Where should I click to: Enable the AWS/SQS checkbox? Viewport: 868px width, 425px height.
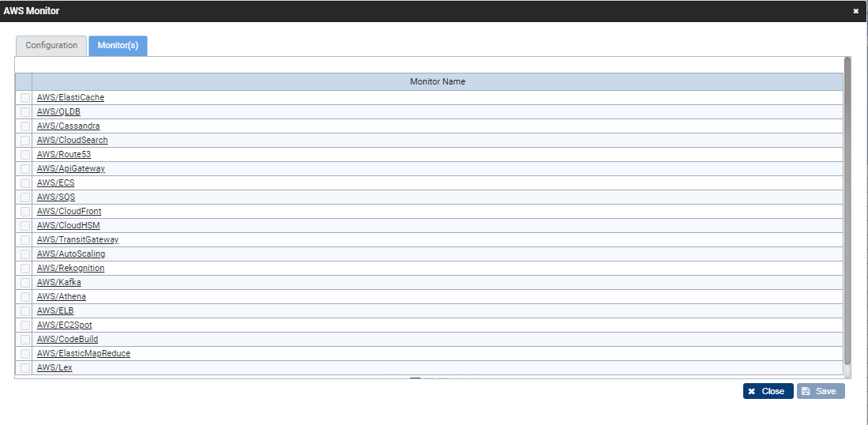click(25, 197)
